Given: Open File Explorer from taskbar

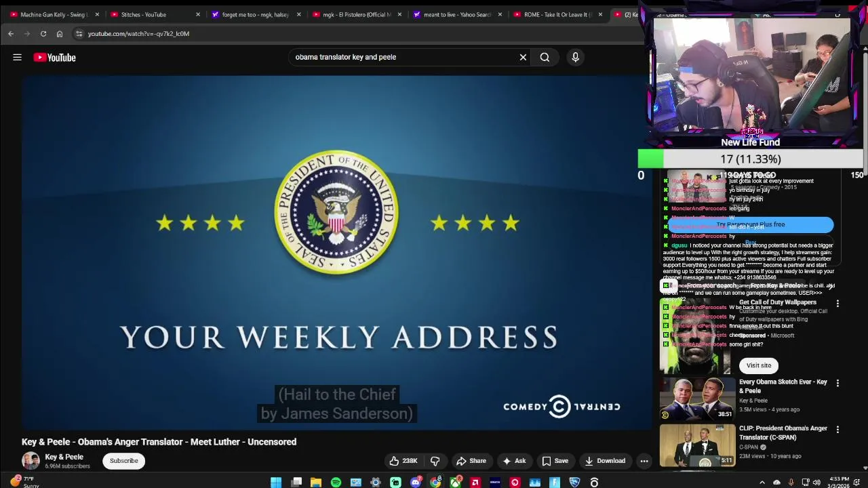Looking at the screenshot, I should pos(316,483).
